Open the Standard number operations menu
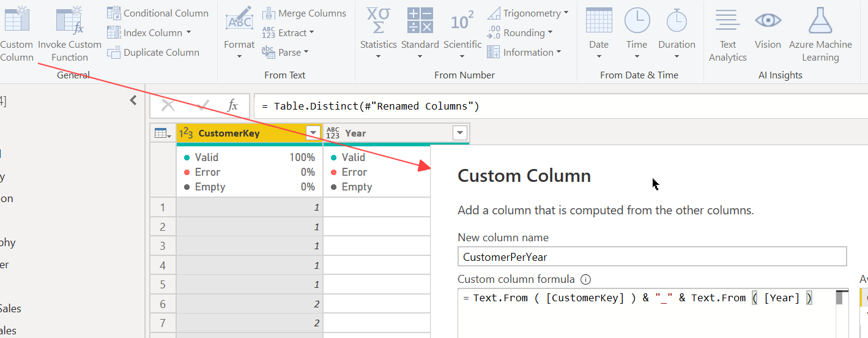 (x=420, y=32)
